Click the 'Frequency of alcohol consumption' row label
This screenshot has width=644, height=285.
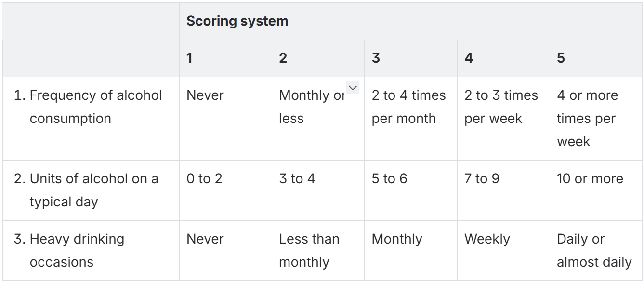click(95, 107)
